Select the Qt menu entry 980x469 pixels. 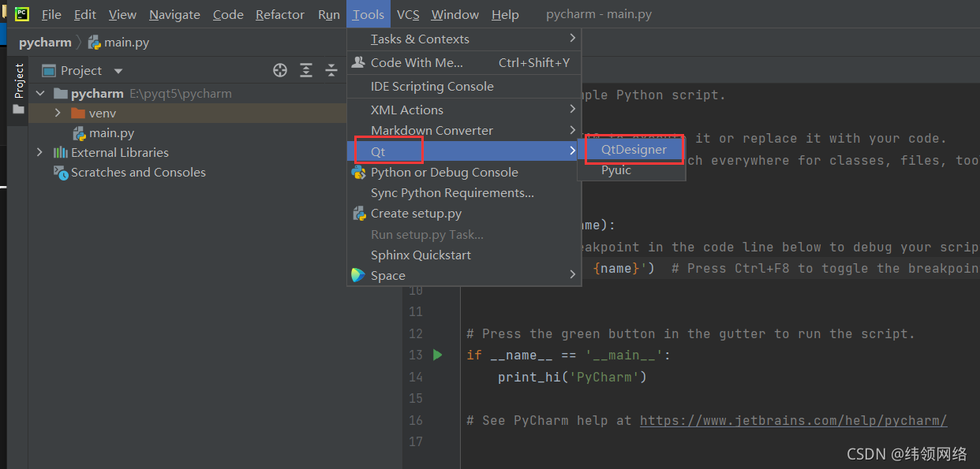click(x=464, y=151)
